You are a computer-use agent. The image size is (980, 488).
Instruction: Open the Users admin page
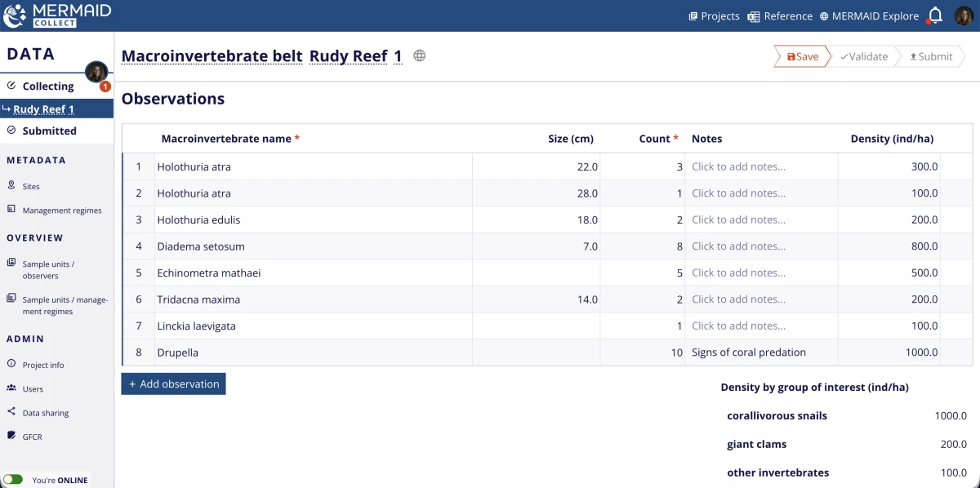(33, 388)
